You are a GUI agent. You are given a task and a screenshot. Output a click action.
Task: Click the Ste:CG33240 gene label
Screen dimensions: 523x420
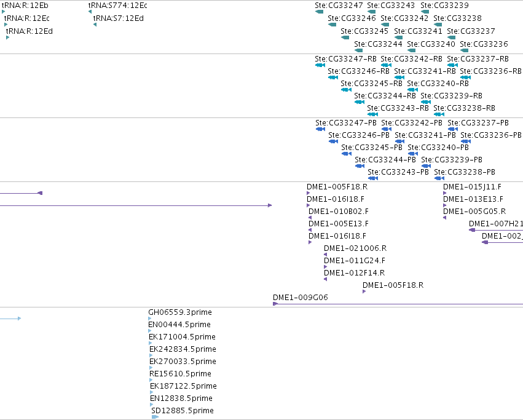click(431, 44)
